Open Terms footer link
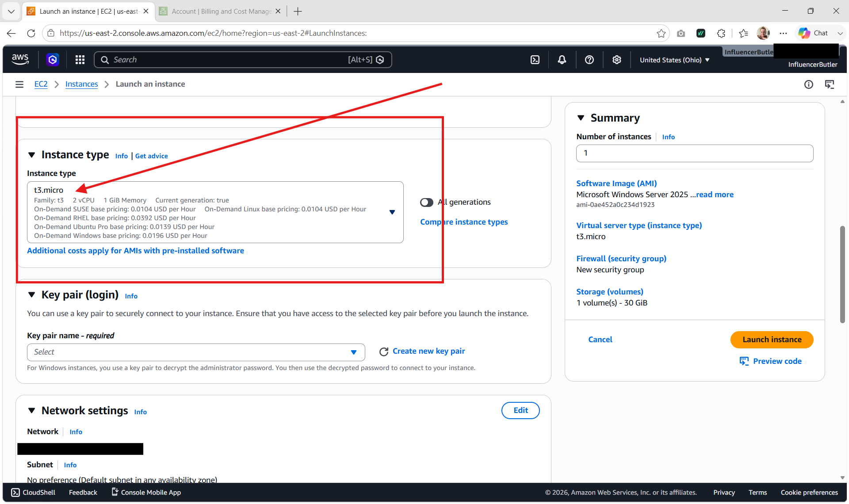849x504 pixels. click(757, 493)
